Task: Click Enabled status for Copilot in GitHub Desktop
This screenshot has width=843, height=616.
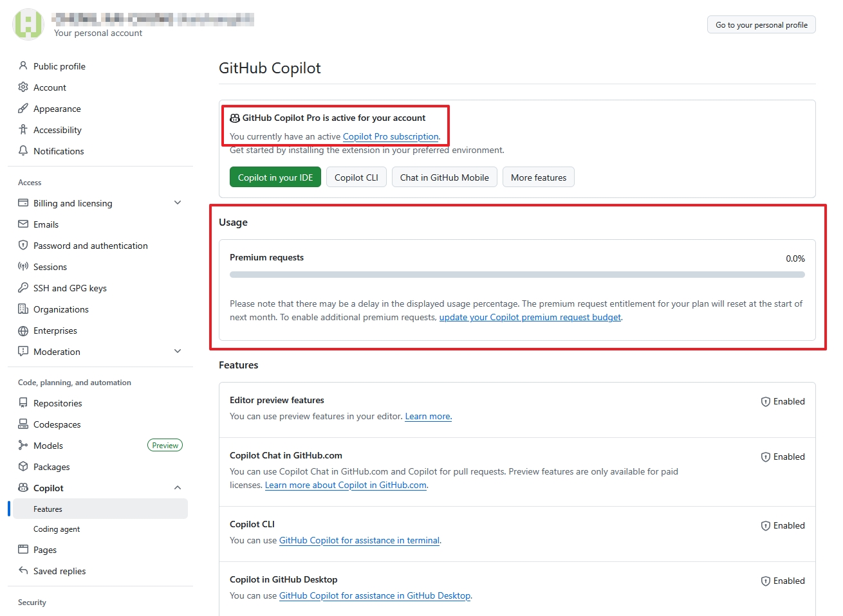Action: [783, 581]
